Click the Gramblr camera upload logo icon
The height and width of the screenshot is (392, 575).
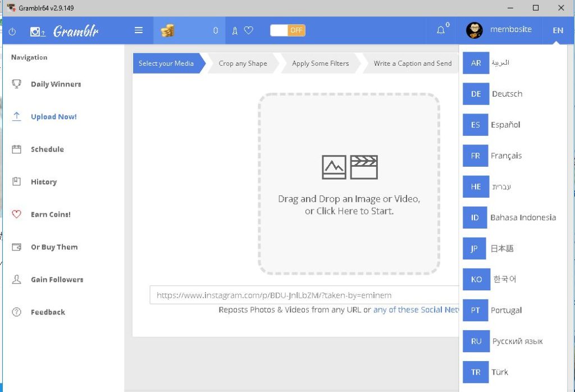[38, 32]
